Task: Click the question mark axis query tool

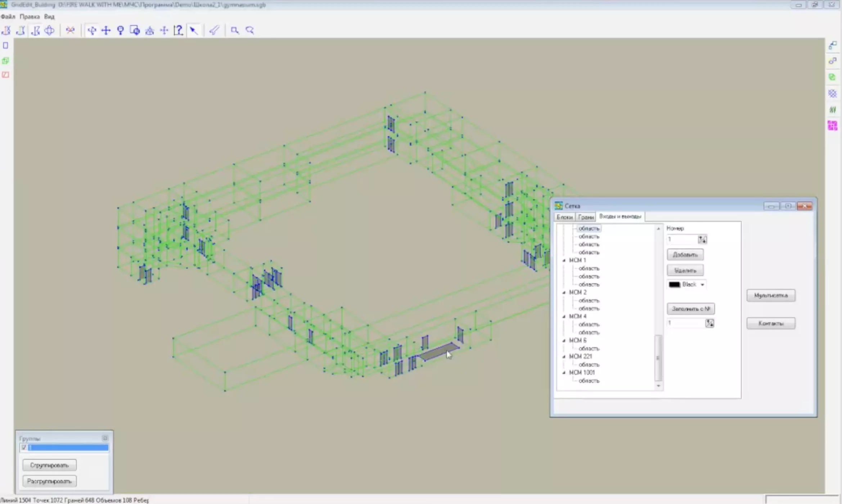Action: [178, 30]
